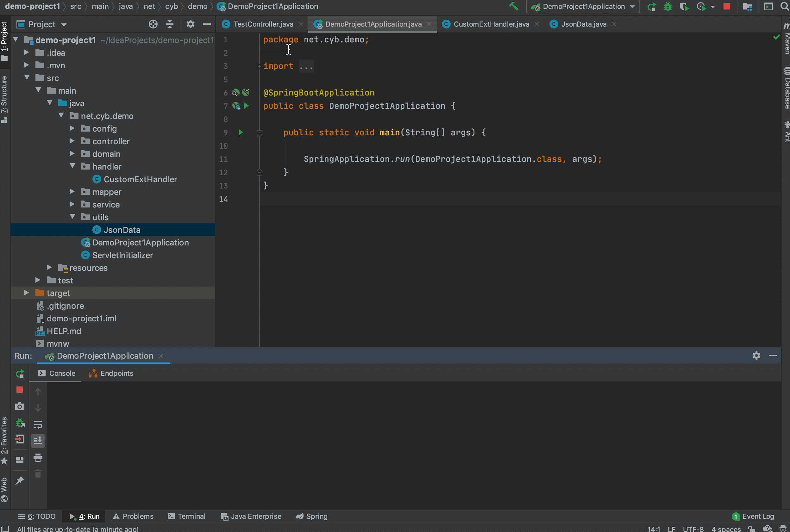Open run configuration dropdown

(583, 6)
